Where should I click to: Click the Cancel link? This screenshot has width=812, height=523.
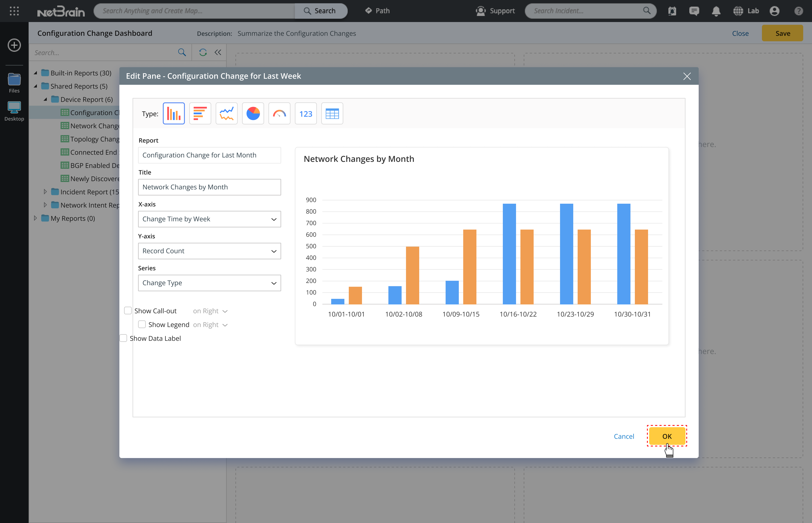point(624,436)
